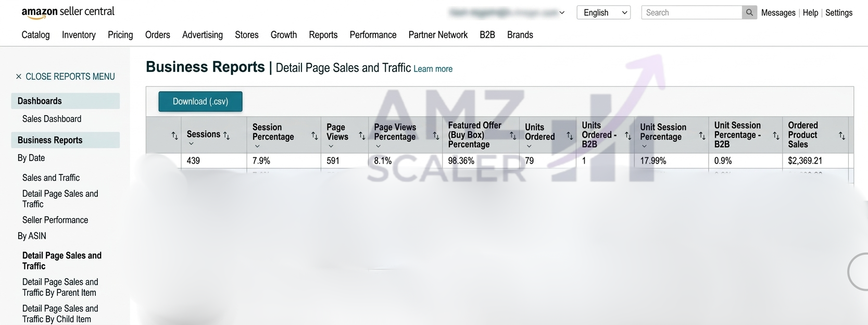This screenshot has height=325, width=868.
Task: Click the 98.36% Buy Box cell
Action: coord(481,160)
